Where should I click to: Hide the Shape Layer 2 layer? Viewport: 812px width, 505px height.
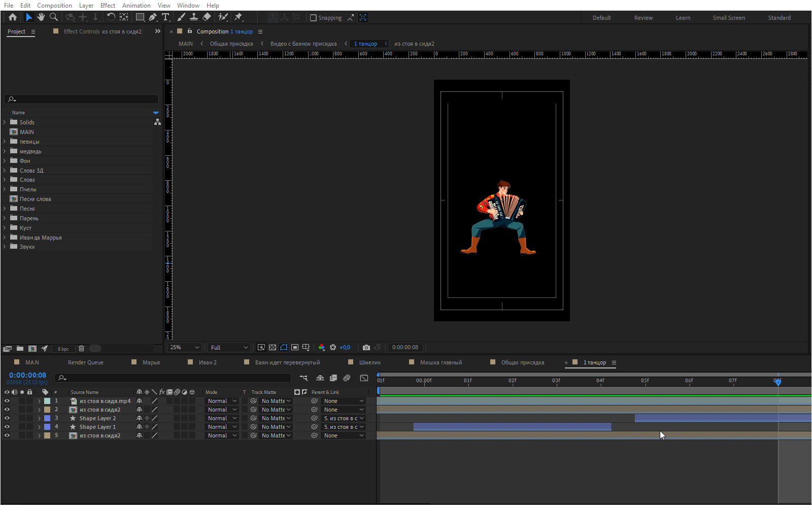tap(7, 418)
